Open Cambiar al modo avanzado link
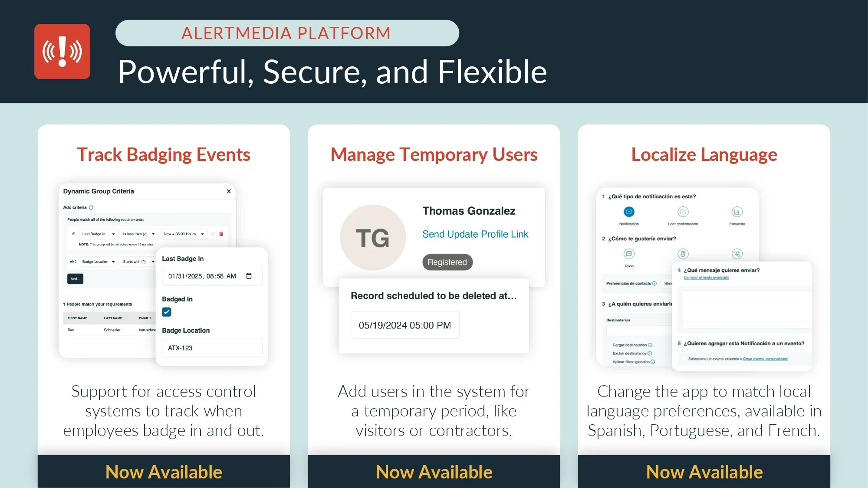Viewport: 868px width, 488px height. 706,278
